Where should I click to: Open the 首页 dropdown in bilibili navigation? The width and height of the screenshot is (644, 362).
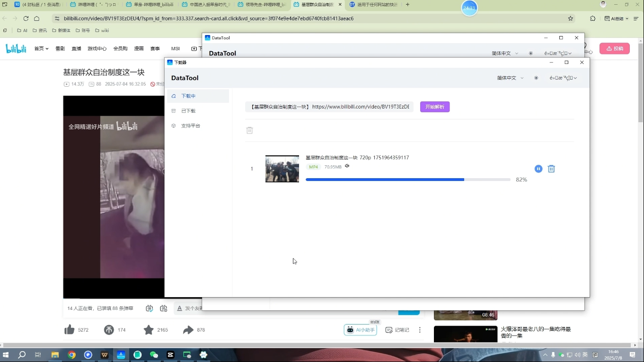pyautogui.click(x=41, y=48)
